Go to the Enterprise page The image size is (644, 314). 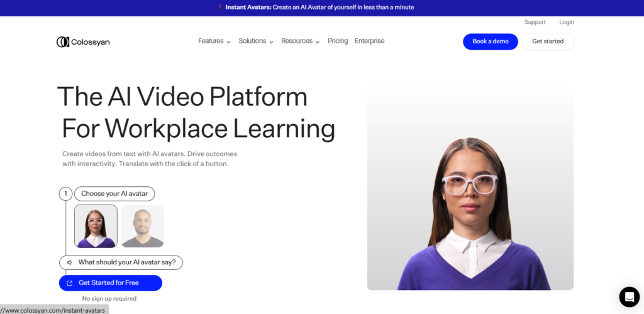point(369,42)
